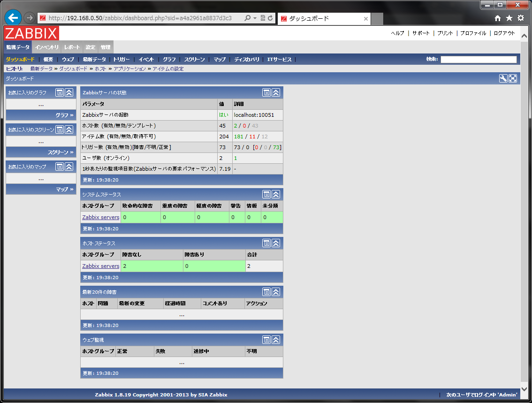This screenshot has height=403, width=532.
Task: Collapse the Zabbix server status widget
Action: click(x=276, y=92)
